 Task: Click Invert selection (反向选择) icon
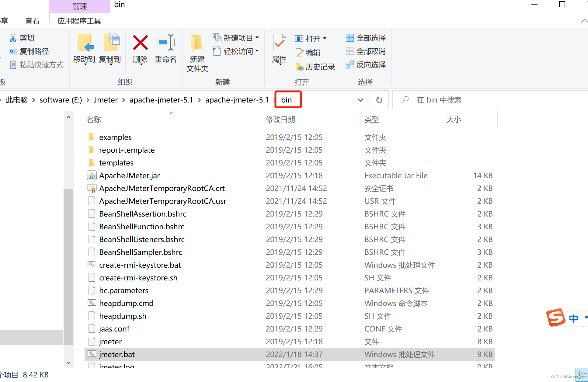point(350,65)
